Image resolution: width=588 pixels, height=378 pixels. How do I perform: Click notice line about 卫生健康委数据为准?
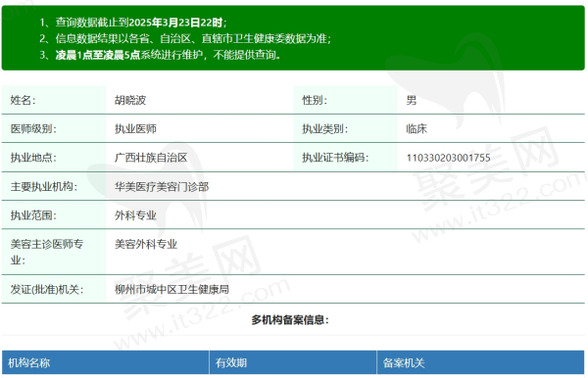(185, 38)
